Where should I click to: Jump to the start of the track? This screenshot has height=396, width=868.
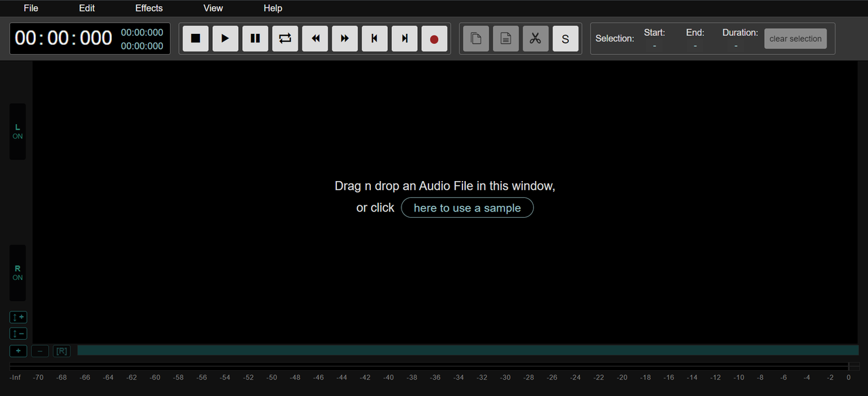[374, 39]
